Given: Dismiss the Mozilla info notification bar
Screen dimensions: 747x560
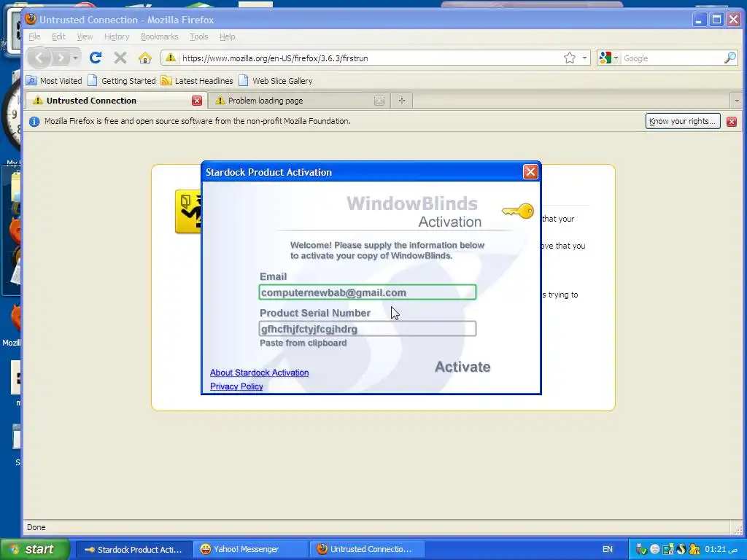Looking at the screenshot, I should (732, 122).
